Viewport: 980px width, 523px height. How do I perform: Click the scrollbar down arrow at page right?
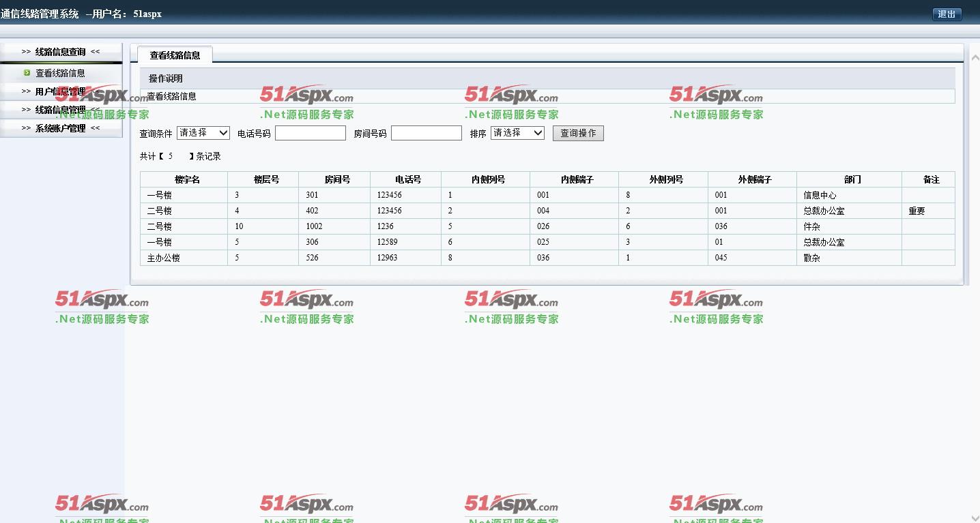click(975, 518)
